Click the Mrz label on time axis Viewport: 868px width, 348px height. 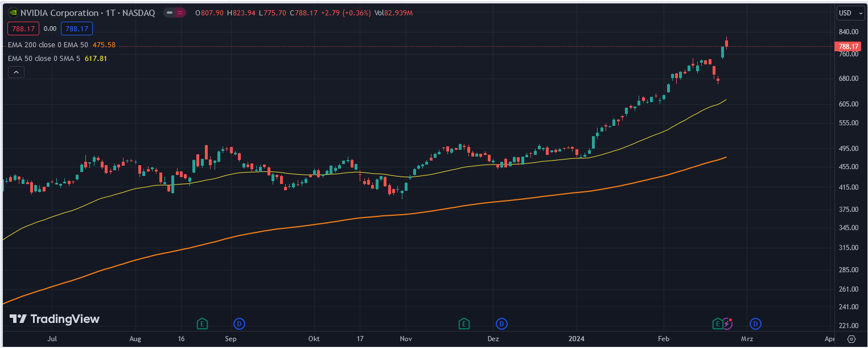click(x=747, y=339)
